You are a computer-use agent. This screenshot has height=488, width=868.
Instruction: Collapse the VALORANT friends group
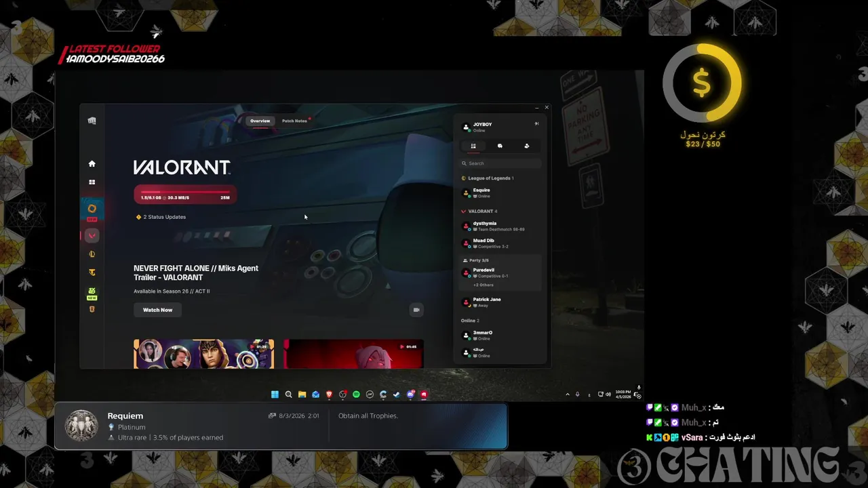479,211
